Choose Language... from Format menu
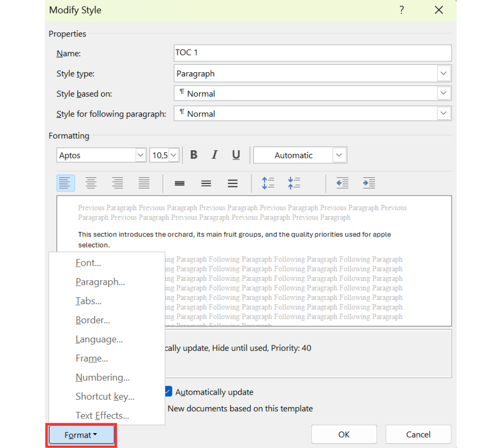Viewport: 498px width, 448px height. (x=99, y=339)
